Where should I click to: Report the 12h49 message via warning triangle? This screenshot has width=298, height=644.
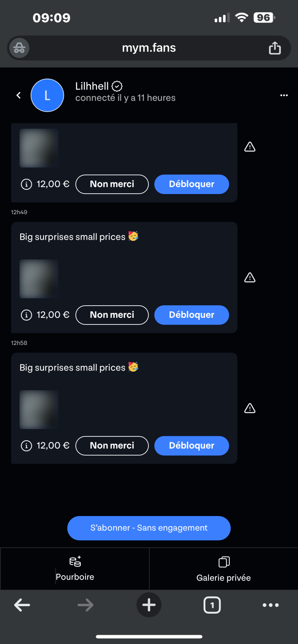250,278
